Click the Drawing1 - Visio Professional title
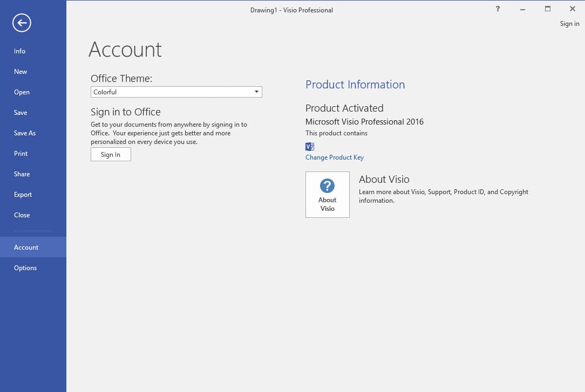Screen dimensions: 585x392 pos(291,10)
